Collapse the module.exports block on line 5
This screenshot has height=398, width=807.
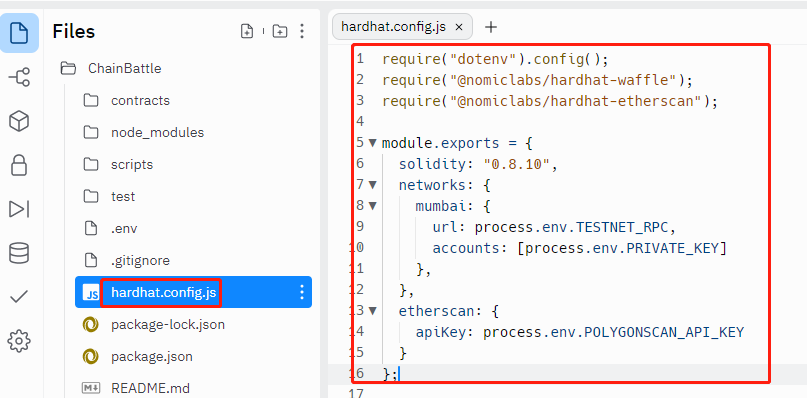pos(373,143)
